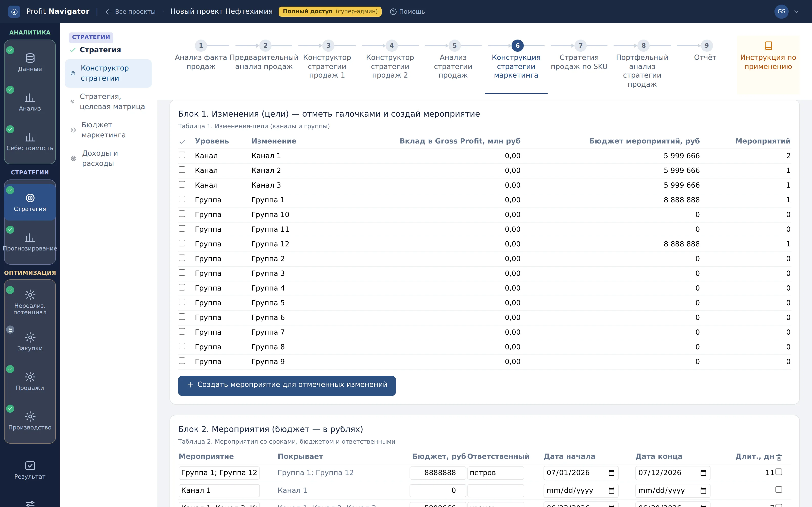Open Инструкция по применению book icon
Image resolution: width=812 pixels, height=507 pixels.
coord(768,45)
